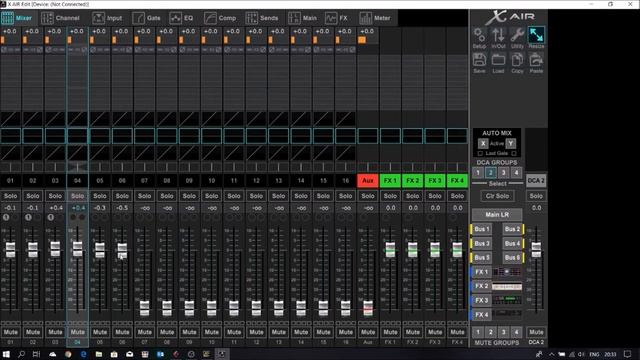Solo the FX 2 return
The width and height of the screenshot is (640, 360).
412,196
